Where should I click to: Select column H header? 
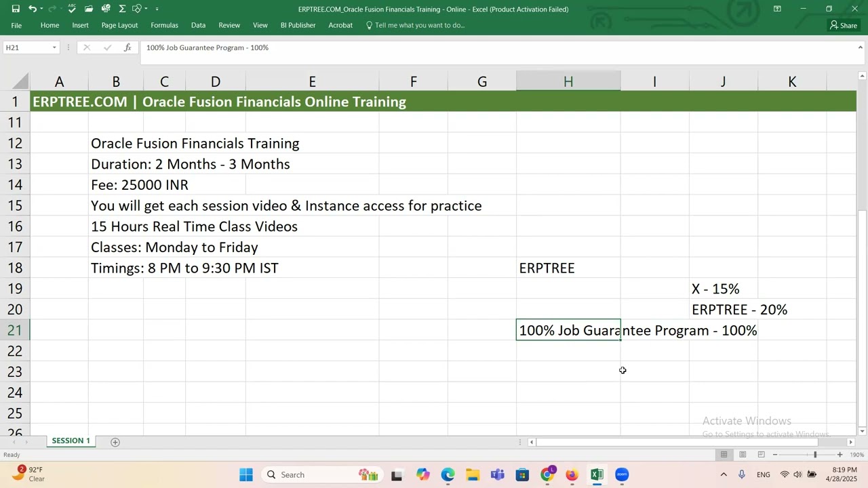pos(568,81)
